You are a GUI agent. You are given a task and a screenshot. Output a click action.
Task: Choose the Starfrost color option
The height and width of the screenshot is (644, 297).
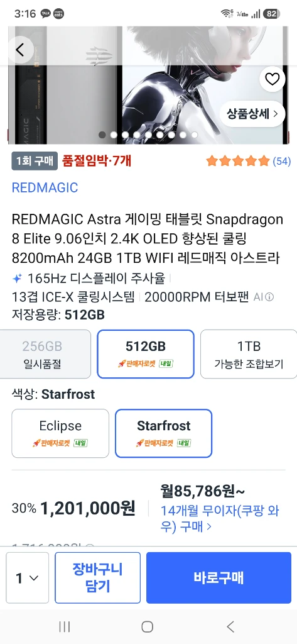pos(164,433)
